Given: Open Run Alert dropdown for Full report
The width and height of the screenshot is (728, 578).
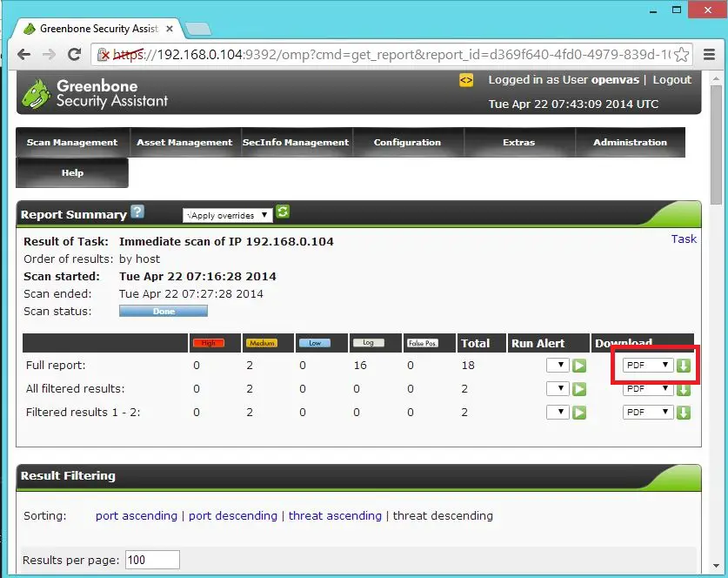Looking at the screenshot, I should click(558, 366).
